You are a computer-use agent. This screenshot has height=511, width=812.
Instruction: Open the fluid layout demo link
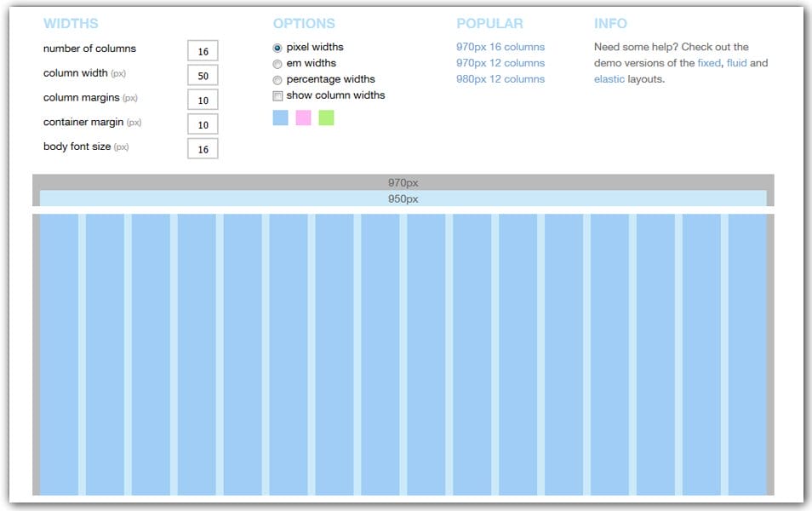pos(736,63)
